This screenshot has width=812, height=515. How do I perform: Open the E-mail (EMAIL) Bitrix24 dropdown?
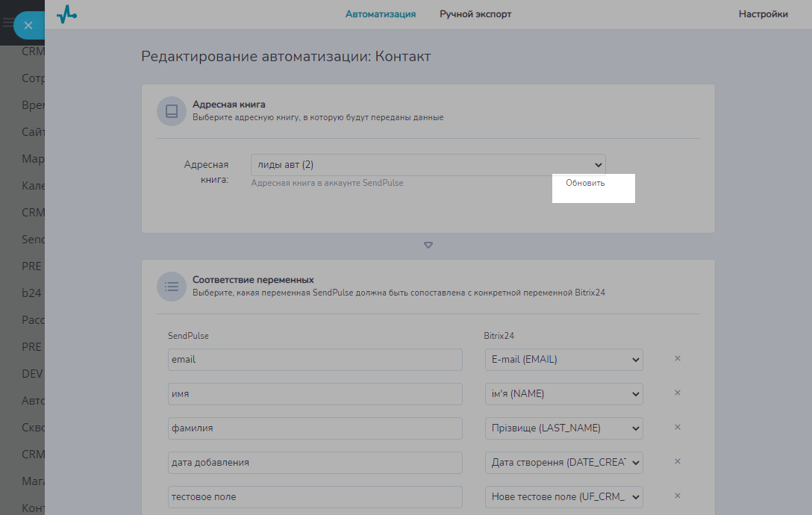click(x=564, y=360)
